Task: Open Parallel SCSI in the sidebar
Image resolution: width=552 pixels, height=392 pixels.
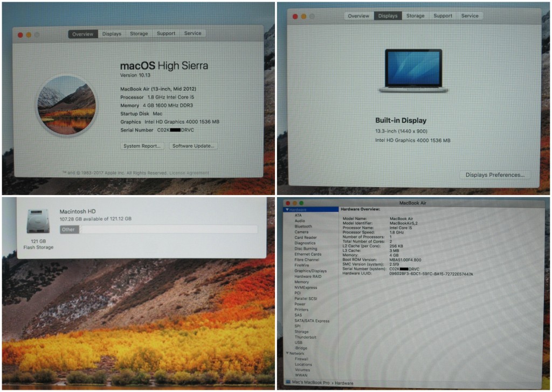Action: click(x=306, y=299)
